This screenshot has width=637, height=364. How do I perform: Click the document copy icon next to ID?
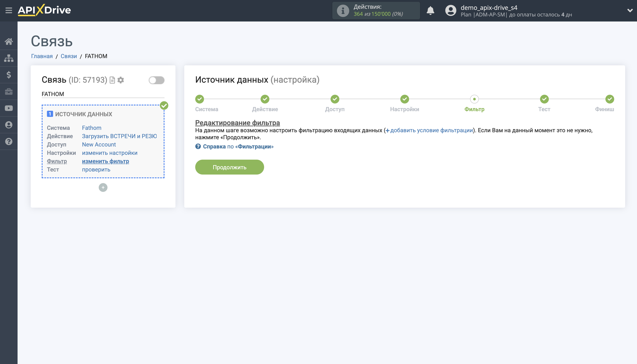[112, 80]
